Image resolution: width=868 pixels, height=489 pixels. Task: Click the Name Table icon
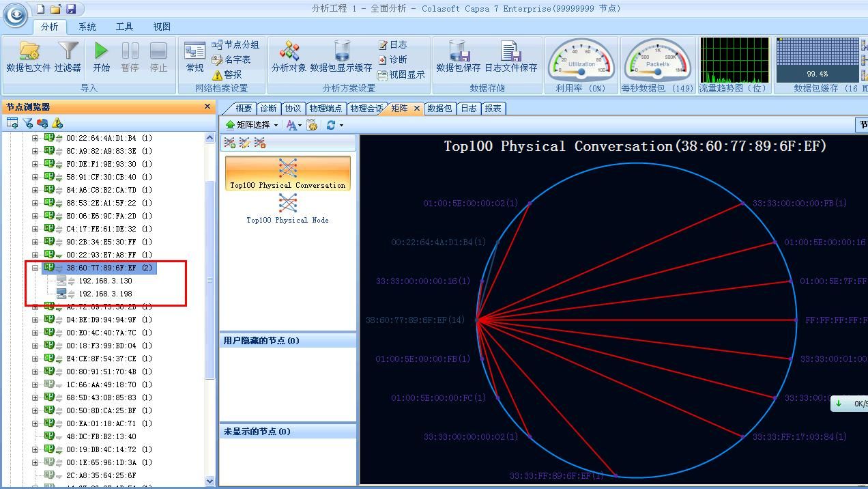tap(218, 59)
